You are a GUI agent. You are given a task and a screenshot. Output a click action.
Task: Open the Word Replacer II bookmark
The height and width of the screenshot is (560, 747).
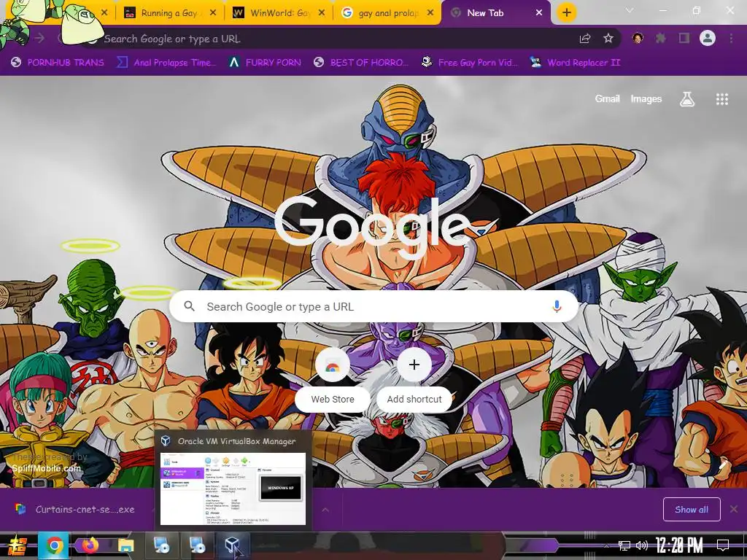(576, 63)
